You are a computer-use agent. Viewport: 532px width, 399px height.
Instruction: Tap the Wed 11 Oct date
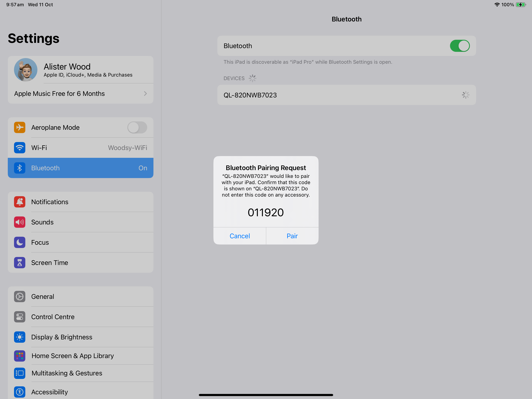(x=40, y=4)
